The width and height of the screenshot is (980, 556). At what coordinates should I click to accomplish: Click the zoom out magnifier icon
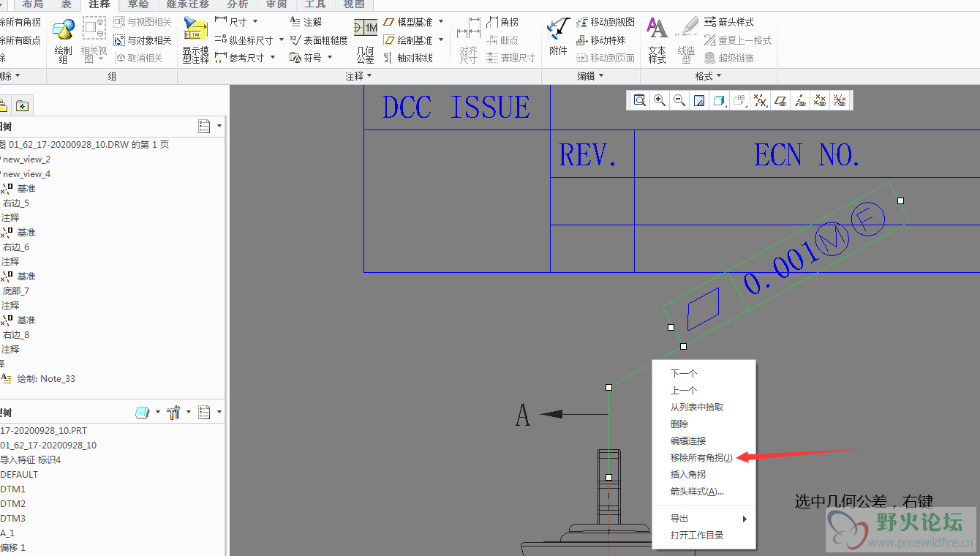point(679,101)
